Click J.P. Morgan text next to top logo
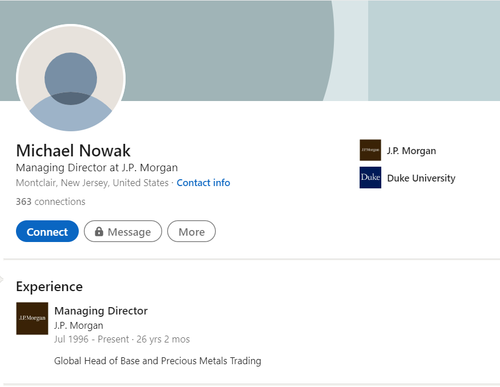500x387 pixels. [x=411, y=151]
